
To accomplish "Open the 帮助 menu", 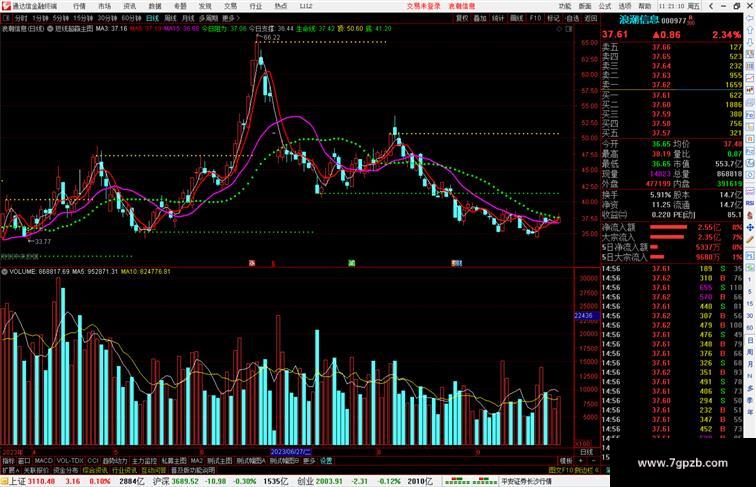I will tap(645, 6).
